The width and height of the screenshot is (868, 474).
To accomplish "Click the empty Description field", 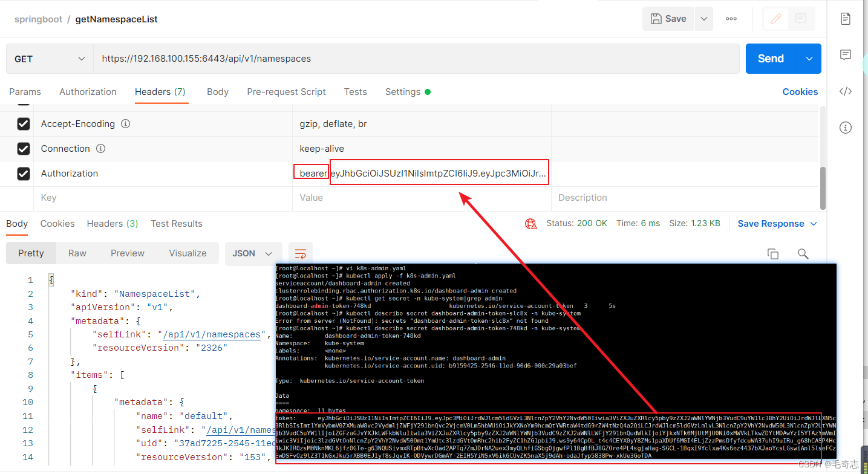I will pos(684,198).
